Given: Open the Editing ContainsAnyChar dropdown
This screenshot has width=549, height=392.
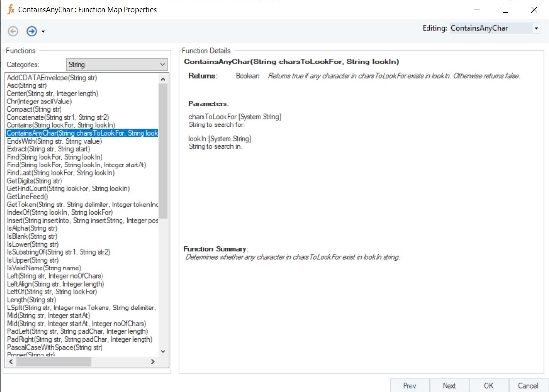Looking at the screenshot, I should tap(536, 28).
